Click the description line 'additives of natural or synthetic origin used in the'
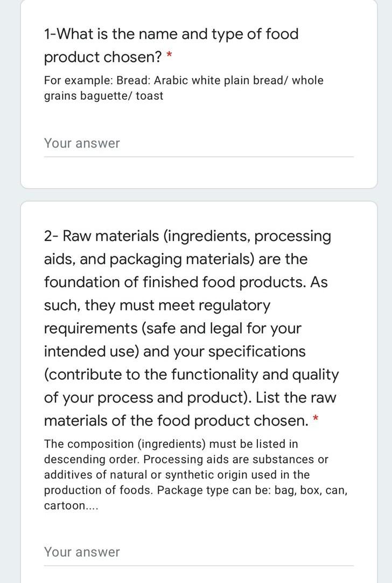This screenshot has height=583, width=392. [177, 475]
